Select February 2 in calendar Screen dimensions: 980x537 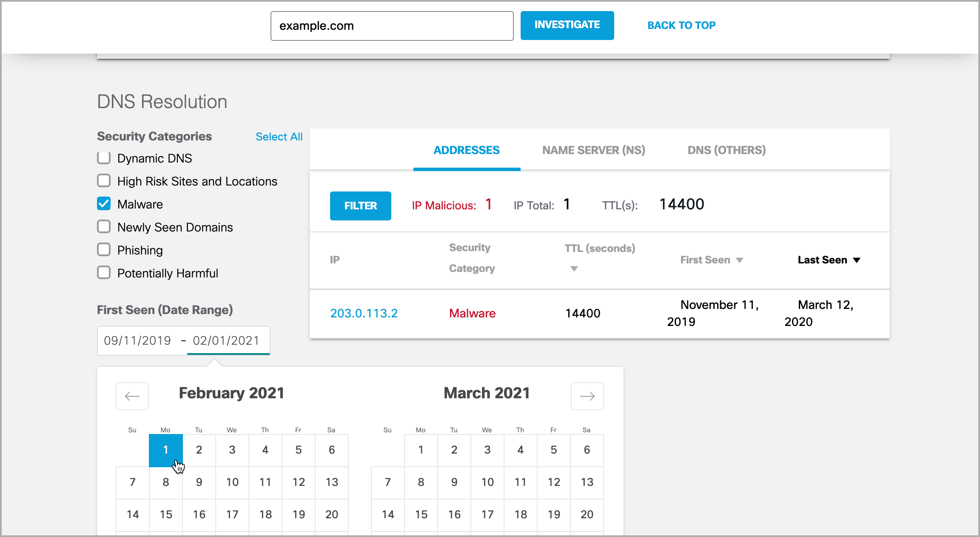pos(199,450)
